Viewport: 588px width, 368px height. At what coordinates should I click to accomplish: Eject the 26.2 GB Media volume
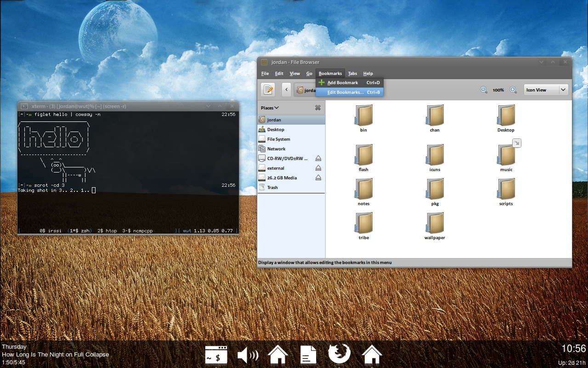click(318, 178)
